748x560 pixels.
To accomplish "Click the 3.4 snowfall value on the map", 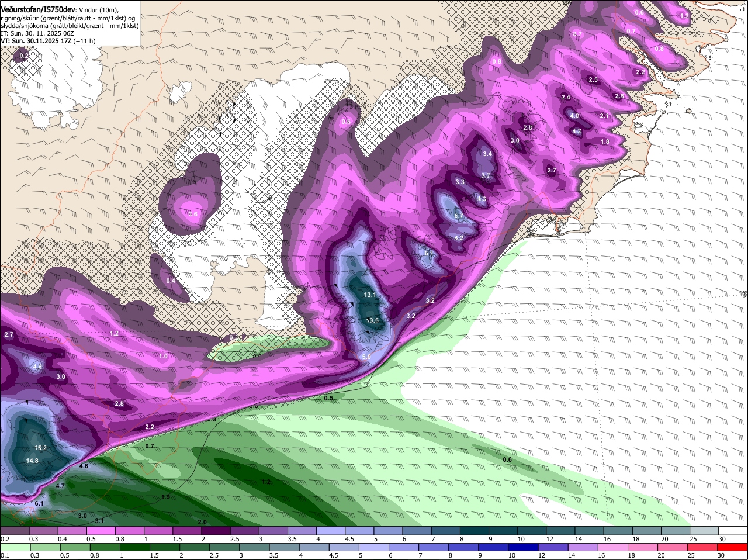I will [x=487, y=154].
